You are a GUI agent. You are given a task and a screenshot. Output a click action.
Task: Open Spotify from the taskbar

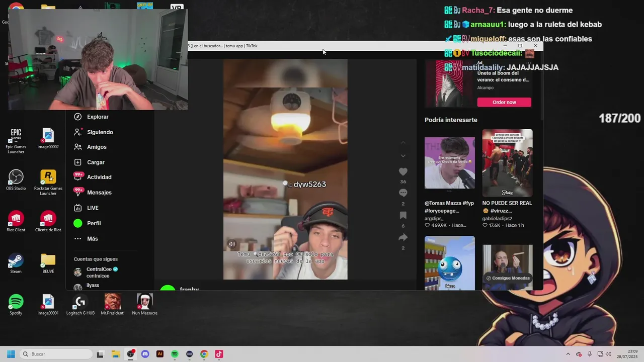pos(175,354)
